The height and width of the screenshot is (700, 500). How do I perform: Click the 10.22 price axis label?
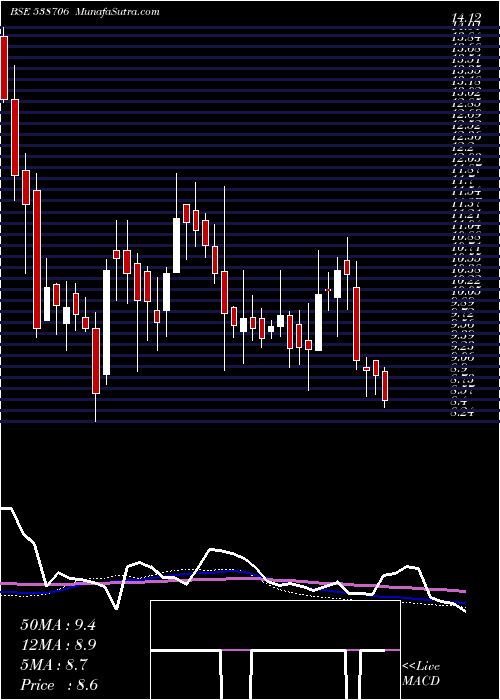click(468, 282)
